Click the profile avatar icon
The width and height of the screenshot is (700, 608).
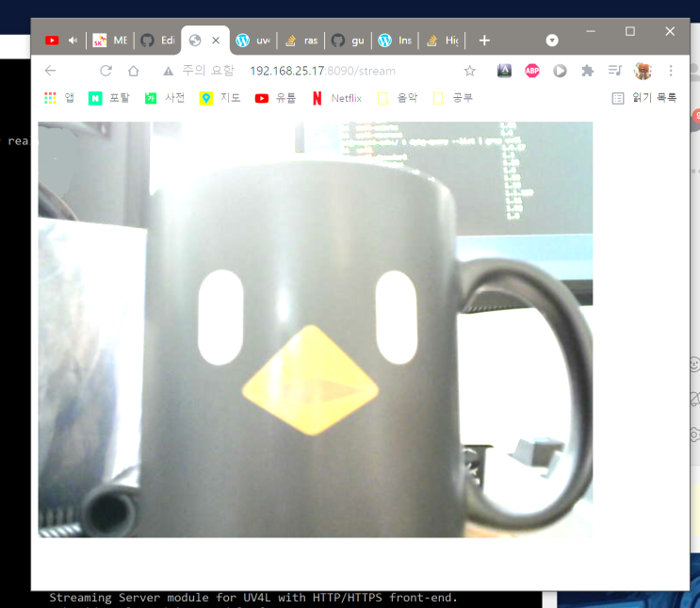(643, 71)
